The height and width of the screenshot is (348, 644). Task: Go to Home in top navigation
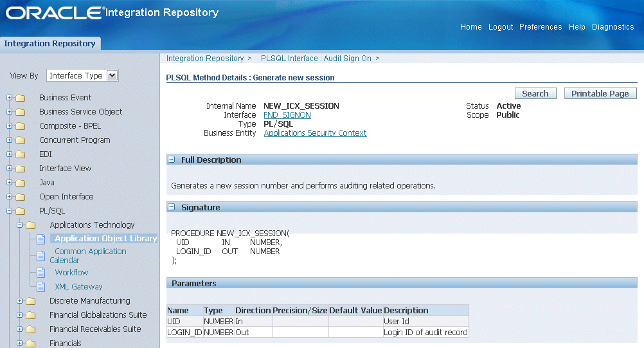coord(470,27)
